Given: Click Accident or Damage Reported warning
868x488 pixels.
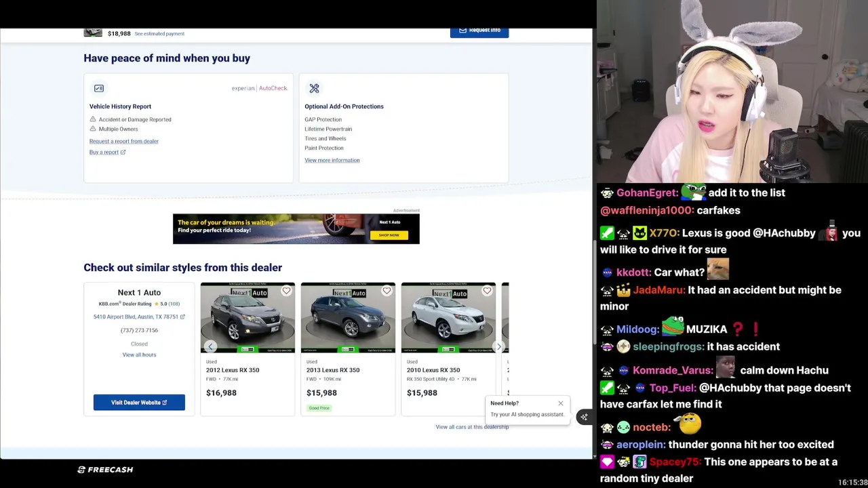Looking at the screenshot, I should [130, 119].
